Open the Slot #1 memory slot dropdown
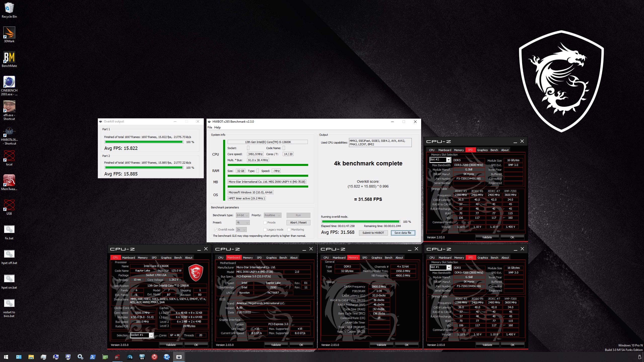Viewport: 644px width, 362px height. point(440,267)
